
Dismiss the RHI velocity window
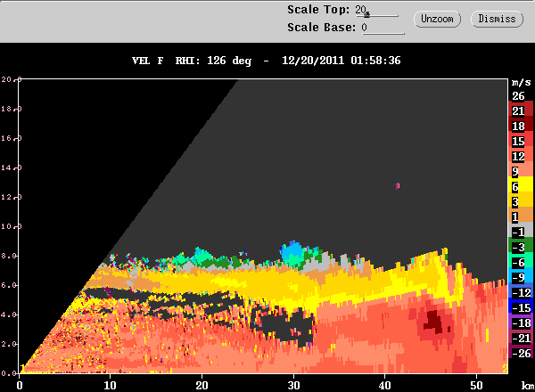coord(497,19)
